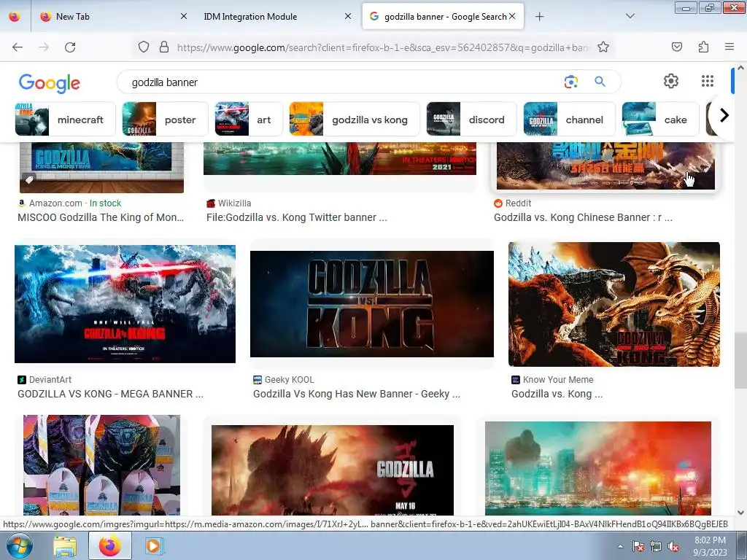
Task: Open the Firefox View icon in the tab bar
Action: click(x=15, y=17)
